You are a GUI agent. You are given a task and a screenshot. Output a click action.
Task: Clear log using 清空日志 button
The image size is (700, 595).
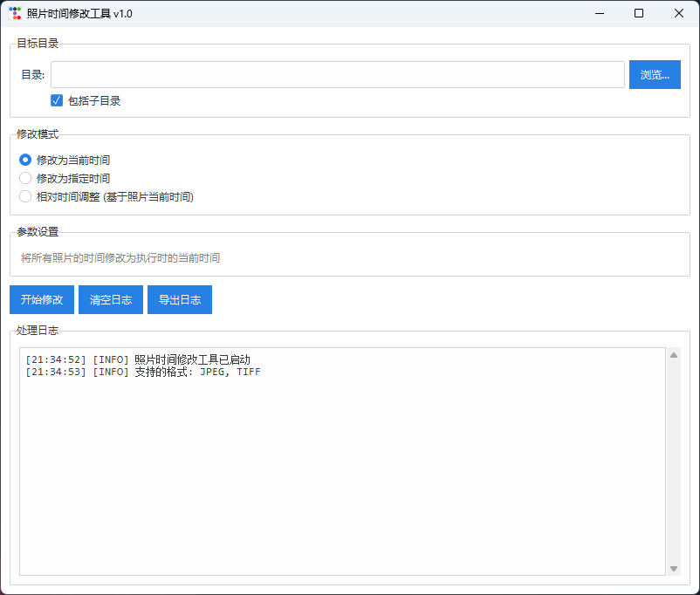coord(111,299)
